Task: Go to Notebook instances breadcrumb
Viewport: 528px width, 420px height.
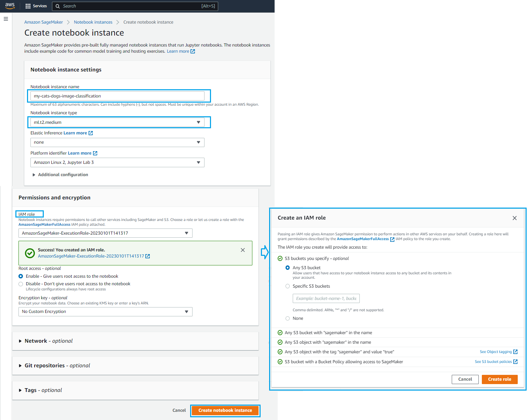Action: 93,22
